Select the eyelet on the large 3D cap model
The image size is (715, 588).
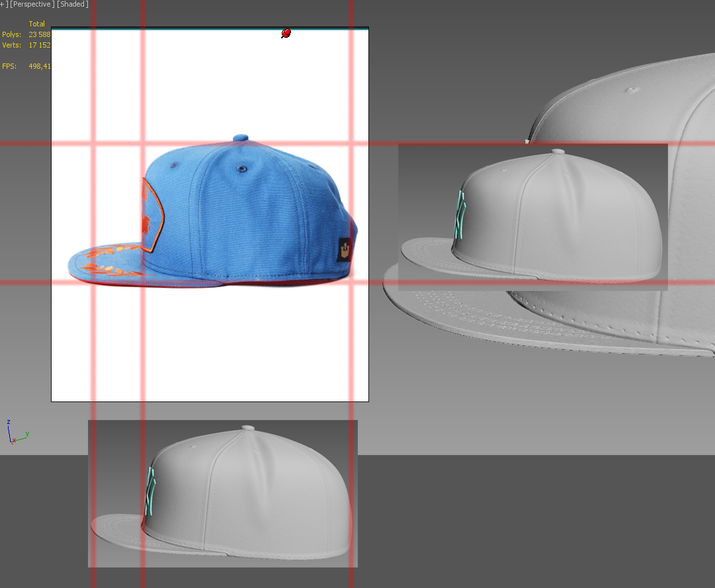[630, 89]
